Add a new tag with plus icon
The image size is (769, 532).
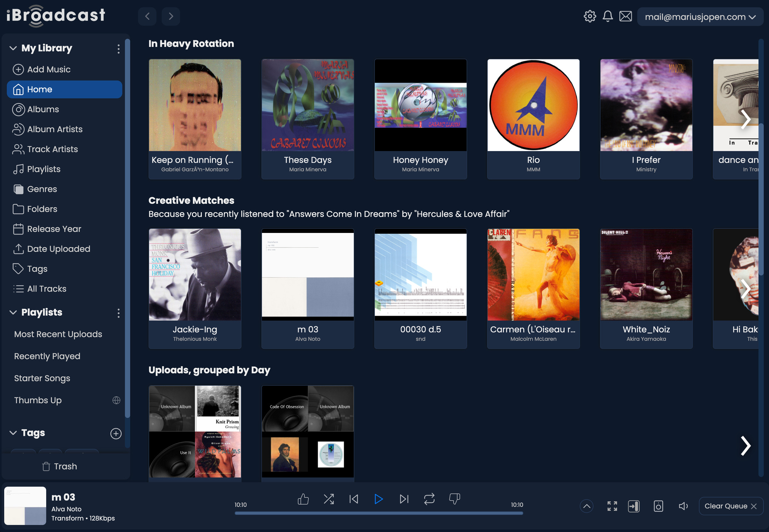tap(116, 434)
